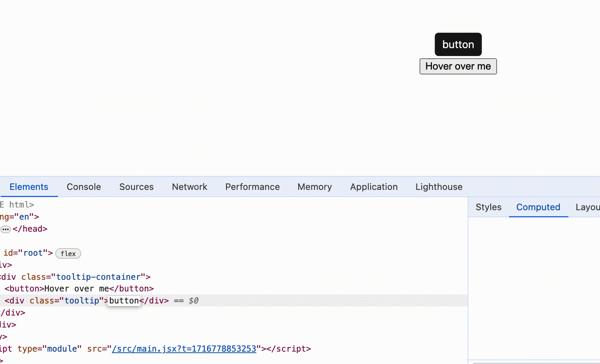Toggle the flex badge on root div

pyautogui.click(x=68, y=253)
